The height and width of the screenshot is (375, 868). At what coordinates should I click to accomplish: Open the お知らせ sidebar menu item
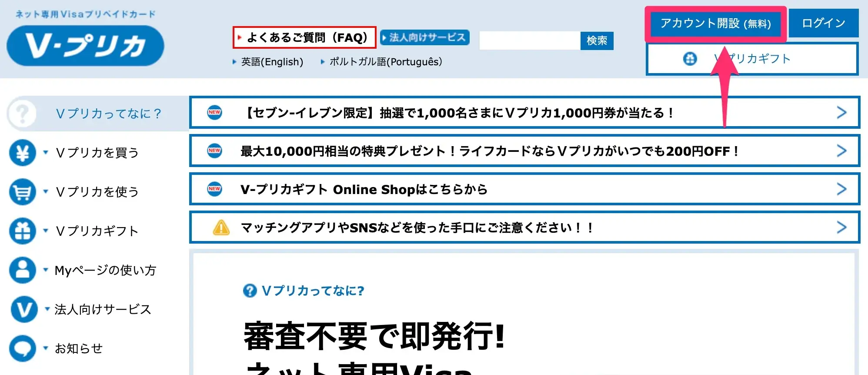[79, 348]
